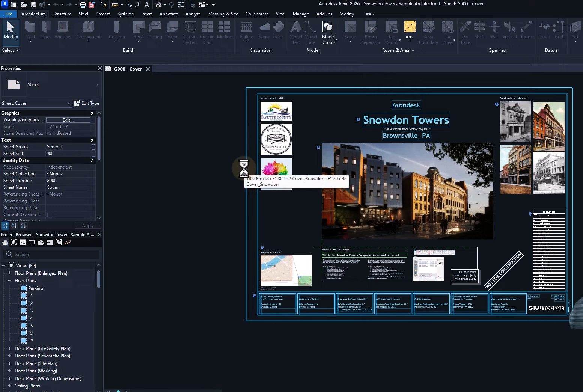Close the Properties palette
This screenshot has width=583, height=392.
point(99,68)
